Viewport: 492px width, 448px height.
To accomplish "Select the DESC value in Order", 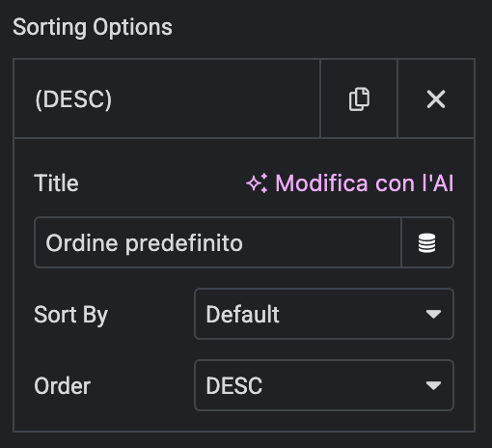I will coord(234,385).
